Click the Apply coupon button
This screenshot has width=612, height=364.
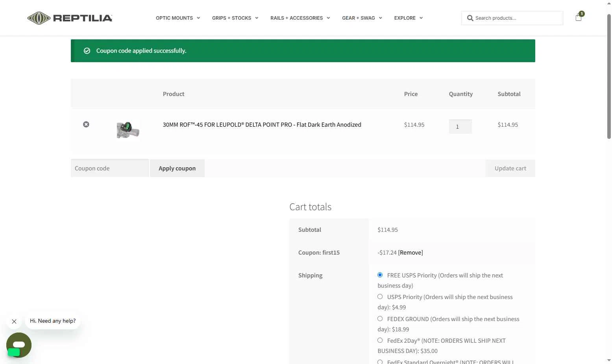tap(177, 168)
